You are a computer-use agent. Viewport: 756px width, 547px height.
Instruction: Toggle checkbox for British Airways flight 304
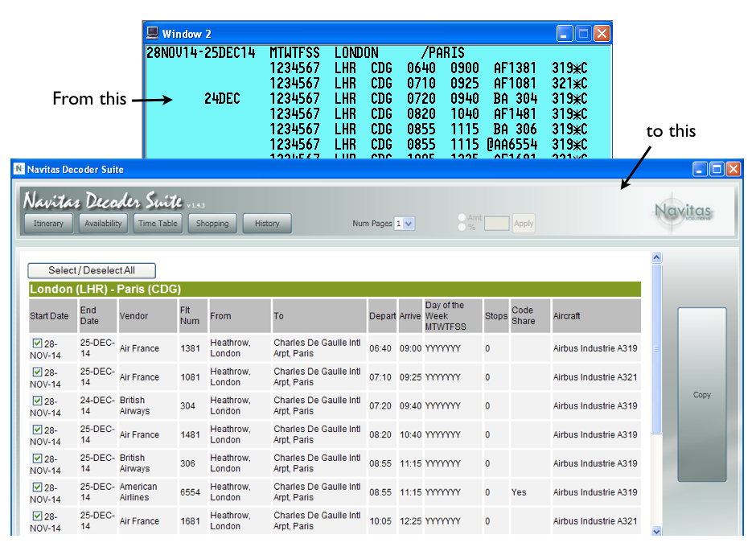(37, 401)
